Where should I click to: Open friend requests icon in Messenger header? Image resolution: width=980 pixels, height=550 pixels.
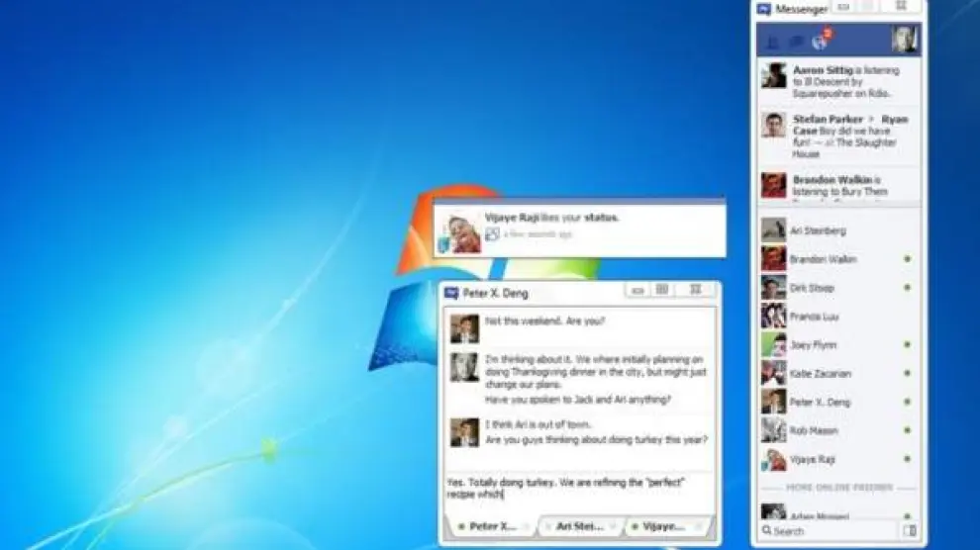(773, 42)
